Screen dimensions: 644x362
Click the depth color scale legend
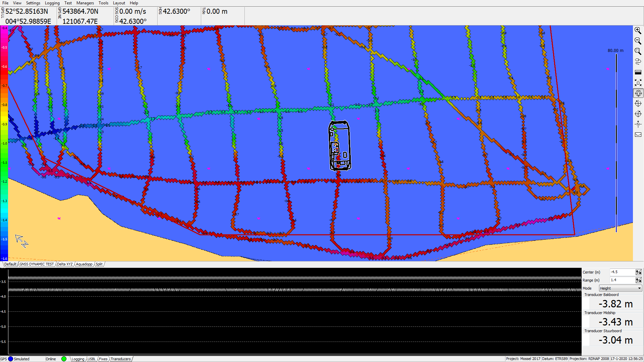click(x=4, y=143)
